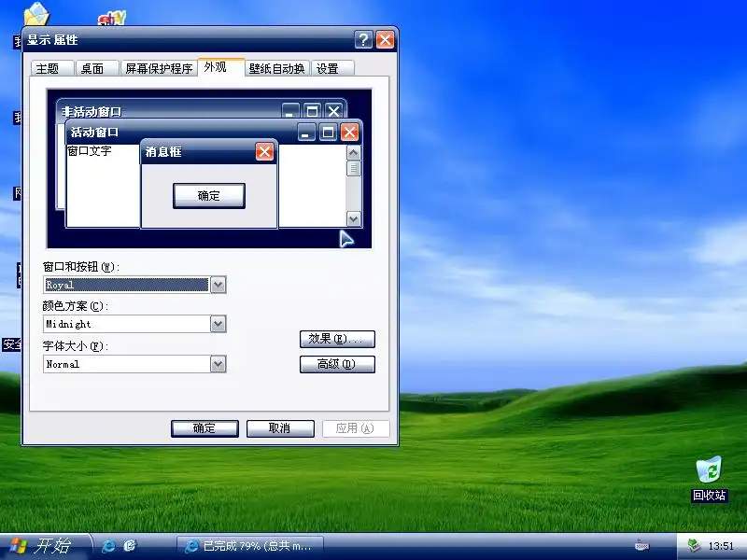Click 窗口文字 in the preview
The width and height of the screenshot is (747, 560).
[x=90, y=151]
